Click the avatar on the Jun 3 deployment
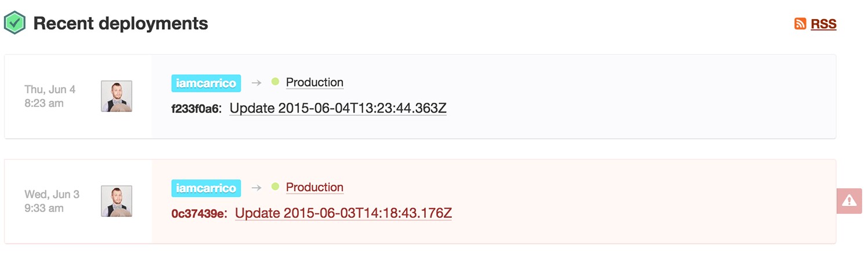Viewport: 868px width, 255px height. [117, 201]
